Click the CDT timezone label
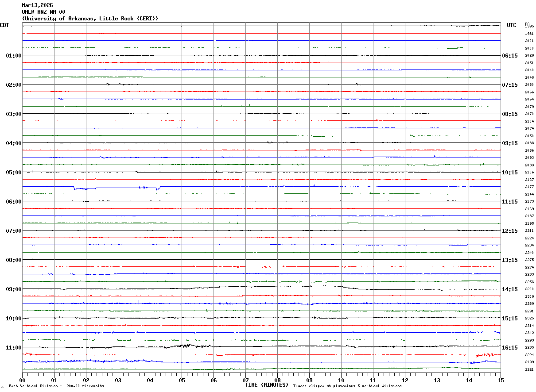This screenshot has height=392, width=536. 4,25
